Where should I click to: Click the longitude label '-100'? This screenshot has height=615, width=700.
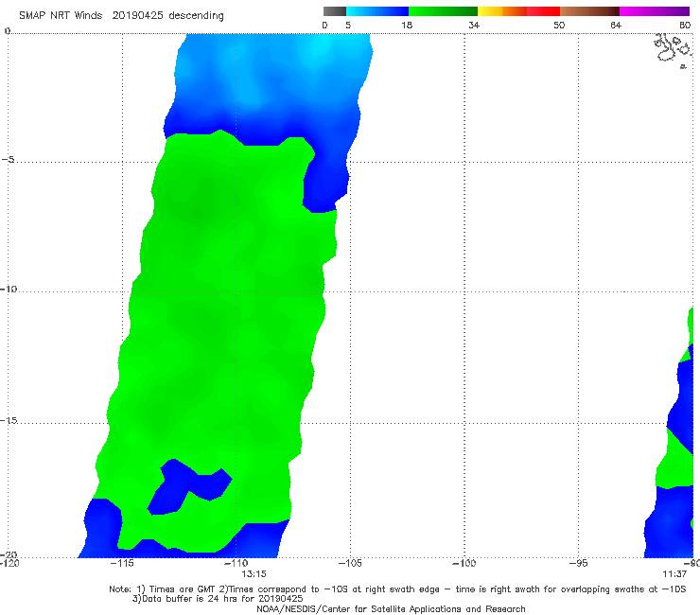[464, 563]
